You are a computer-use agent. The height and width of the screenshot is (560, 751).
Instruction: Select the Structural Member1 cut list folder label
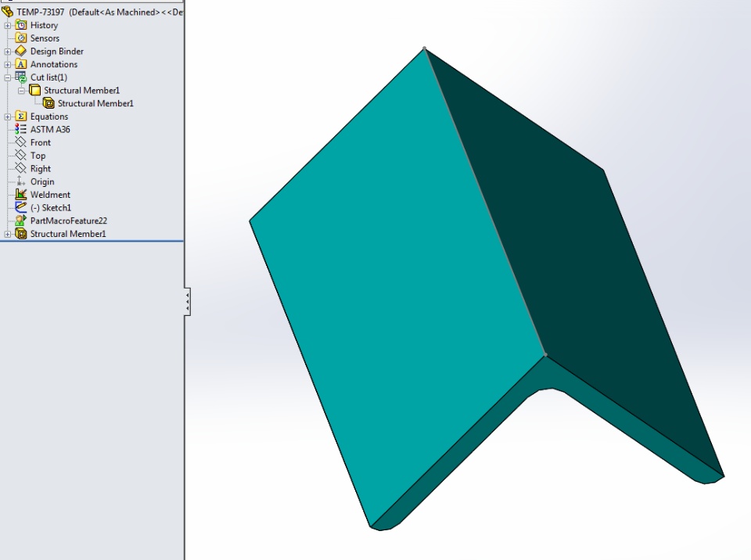(82, 90)
